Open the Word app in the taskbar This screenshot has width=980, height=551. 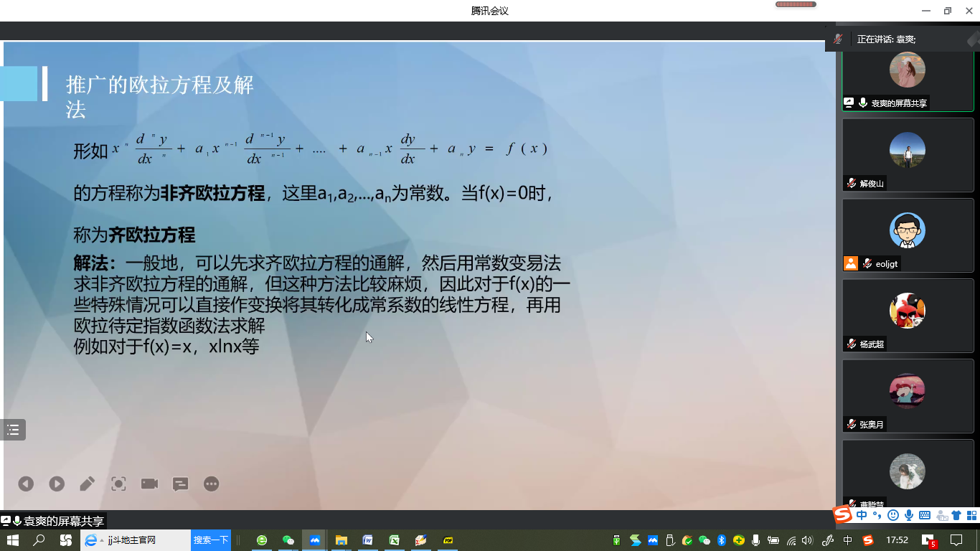point(368,540)
